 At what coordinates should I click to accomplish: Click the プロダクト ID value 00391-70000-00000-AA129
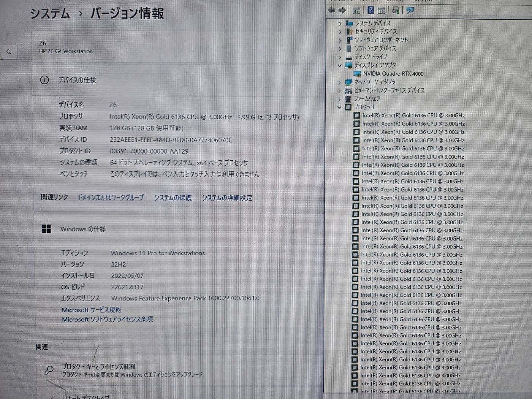[149, 151]
